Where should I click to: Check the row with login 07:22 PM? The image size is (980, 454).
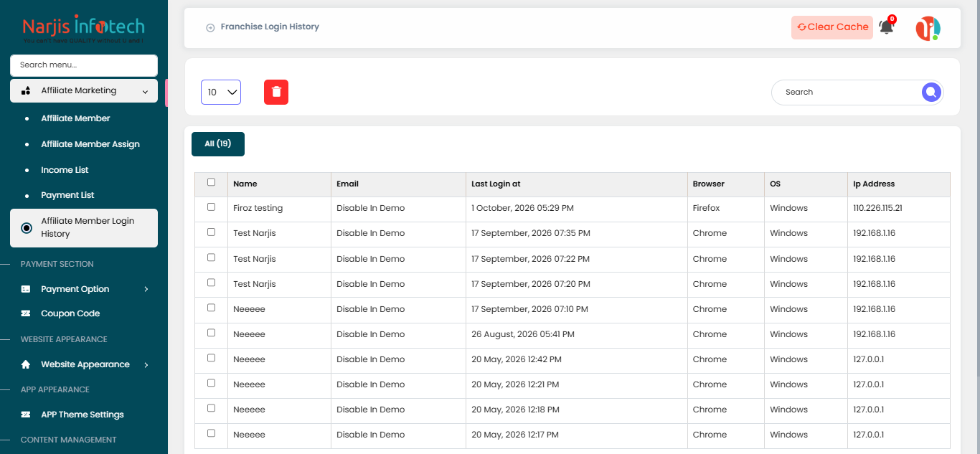point(211,257)
